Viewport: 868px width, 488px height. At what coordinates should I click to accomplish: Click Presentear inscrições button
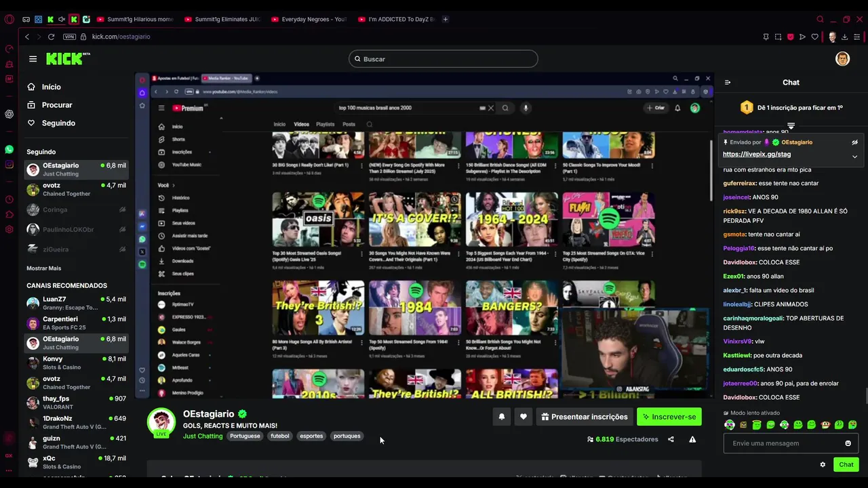point(585,417)
